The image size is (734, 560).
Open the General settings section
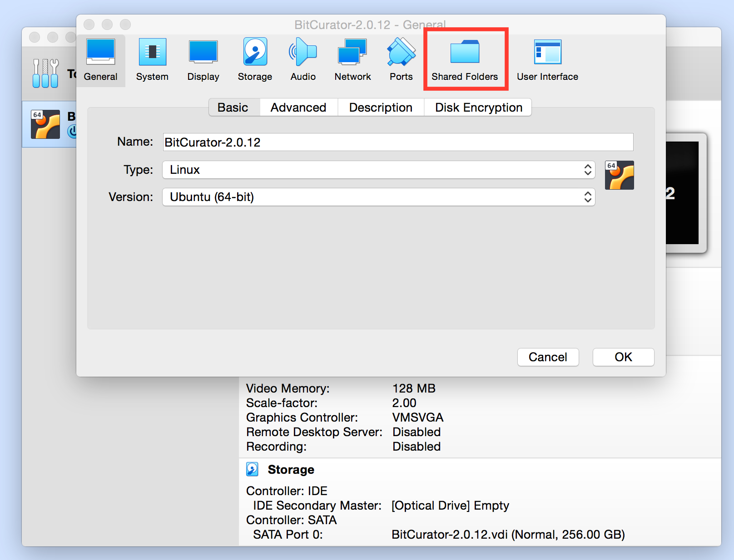point(100,60)
